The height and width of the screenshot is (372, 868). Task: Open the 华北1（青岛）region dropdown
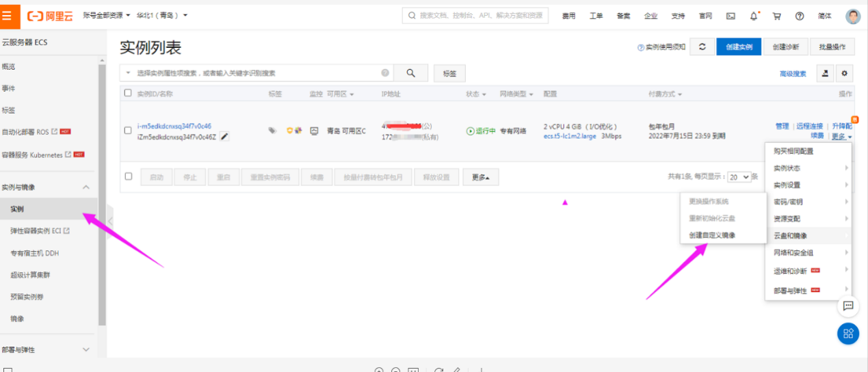162,15
